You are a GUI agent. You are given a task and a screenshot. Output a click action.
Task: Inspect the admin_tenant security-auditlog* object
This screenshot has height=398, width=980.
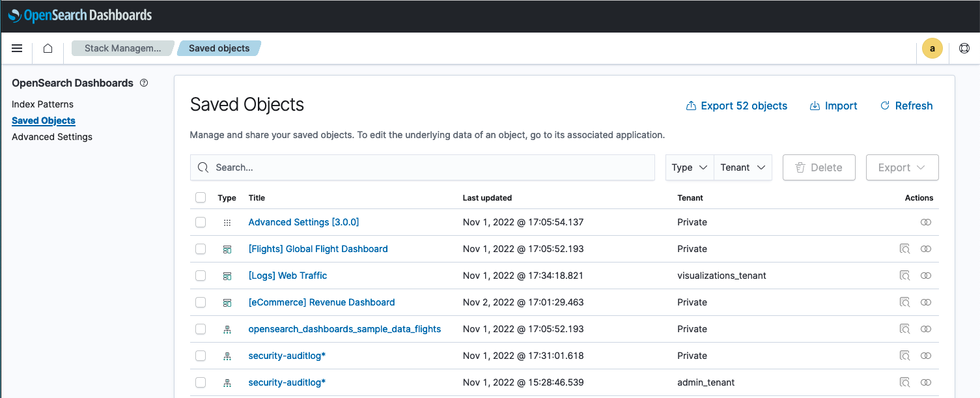click(904, 382)
